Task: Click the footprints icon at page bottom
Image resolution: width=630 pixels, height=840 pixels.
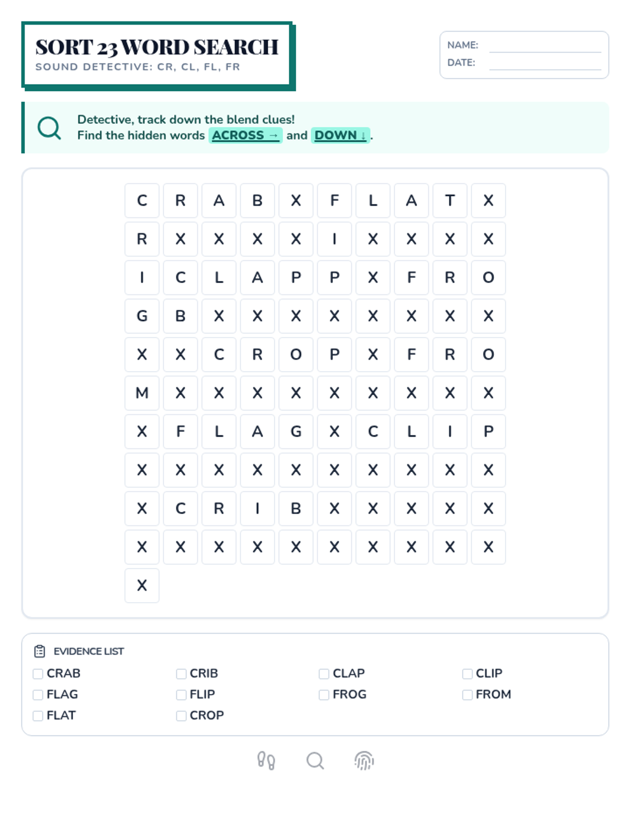Action: click(x=266, y=760)
